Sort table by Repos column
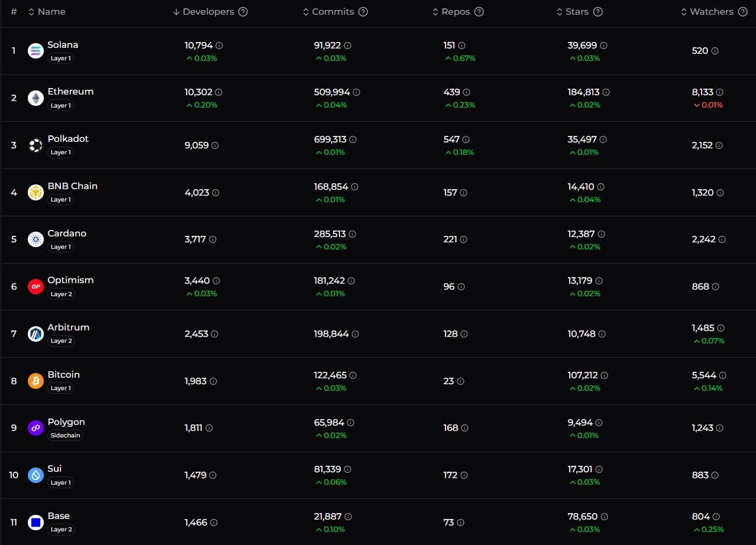 451,12
